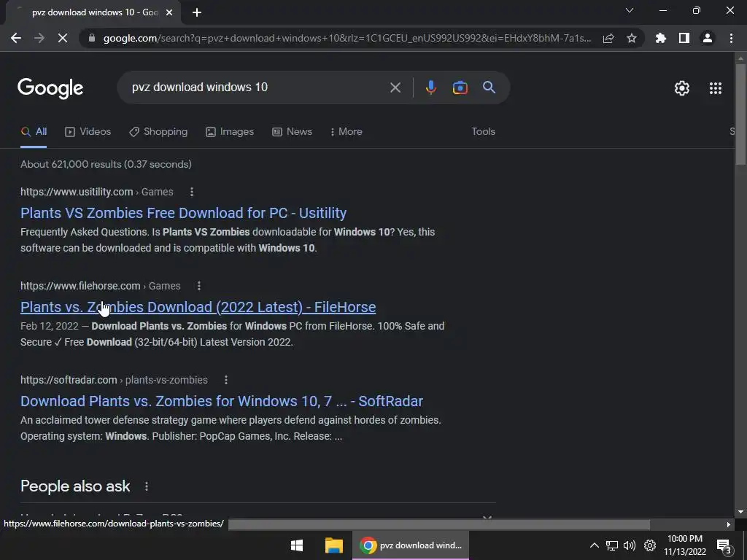Open result options for filehorse.com
Image resolution: width=747 pixels, height=560 pixels.
coord(199,286)
